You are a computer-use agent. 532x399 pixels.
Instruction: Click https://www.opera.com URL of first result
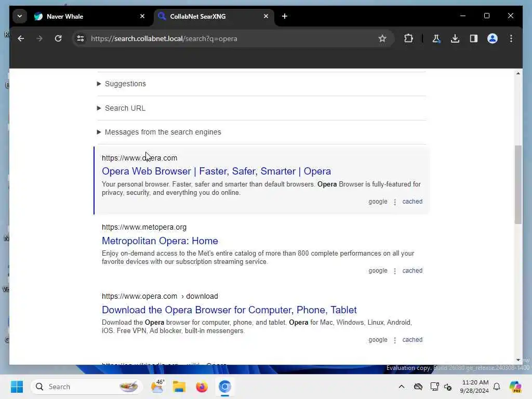[139, 158]
